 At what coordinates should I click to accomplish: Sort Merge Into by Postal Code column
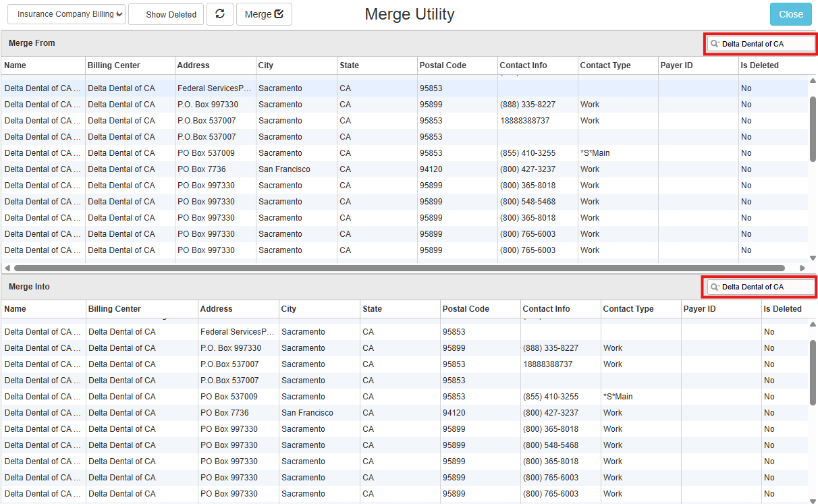click(x=480, y=309)
